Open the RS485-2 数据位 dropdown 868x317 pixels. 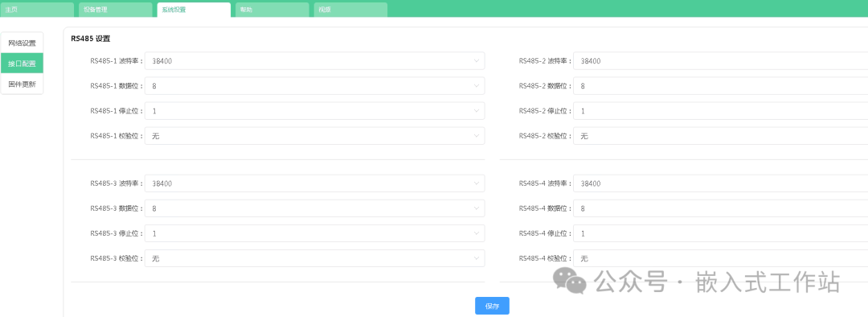(x=721, y=86)
